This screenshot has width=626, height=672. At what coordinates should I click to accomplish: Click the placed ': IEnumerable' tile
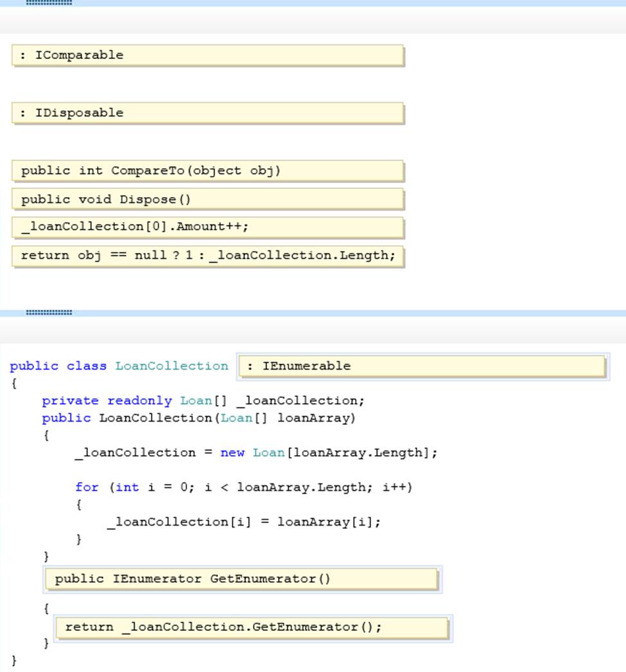[x=422, y=366]
